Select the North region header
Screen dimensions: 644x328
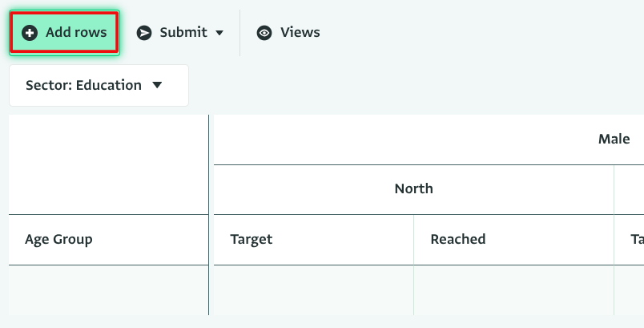[413, 189]
